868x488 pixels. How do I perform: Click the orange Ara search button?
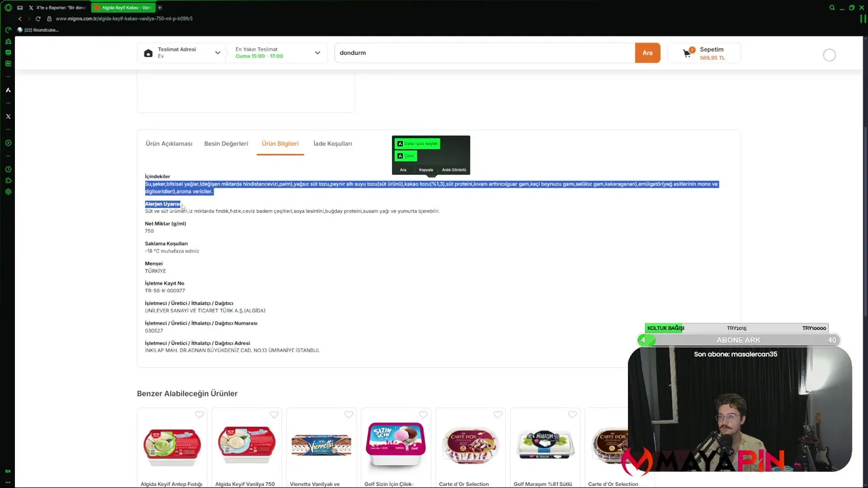[x=648, y=53]
